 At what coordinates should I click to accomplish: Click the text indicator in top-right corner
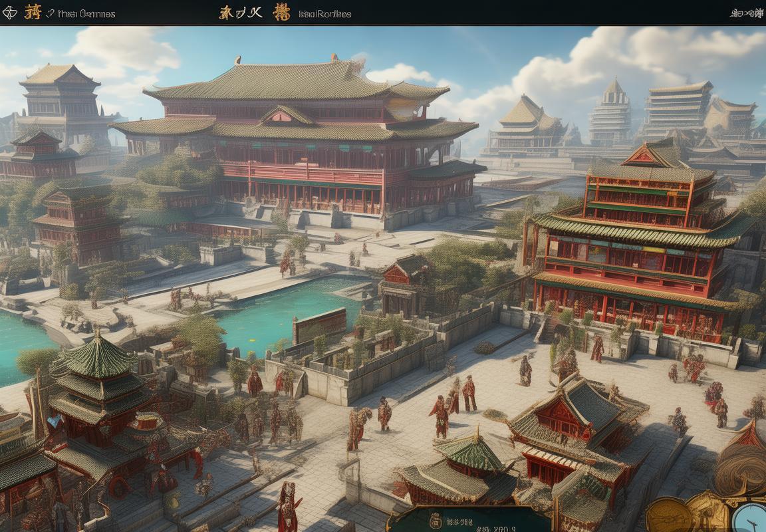point(745,13)
